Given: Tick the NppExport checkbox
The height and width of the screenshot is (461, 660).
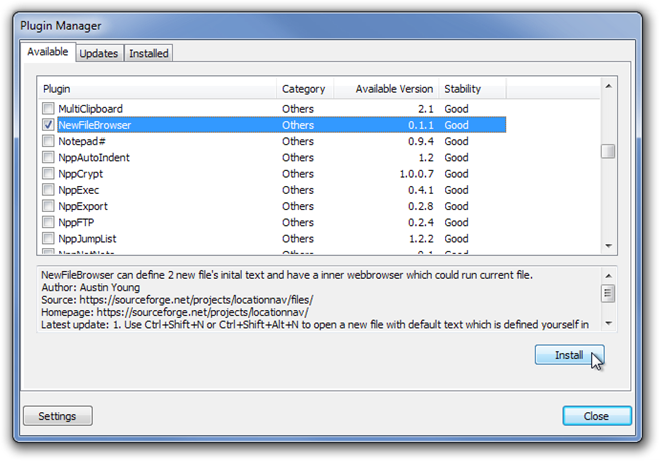Looking at the screenshot, I should (x=48, y=206).
